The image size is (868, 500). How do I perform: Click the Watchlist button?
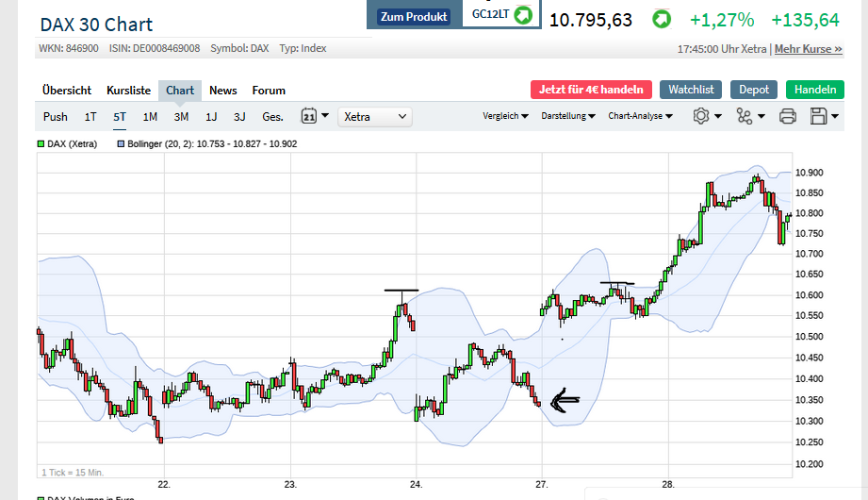click(691, 90)
